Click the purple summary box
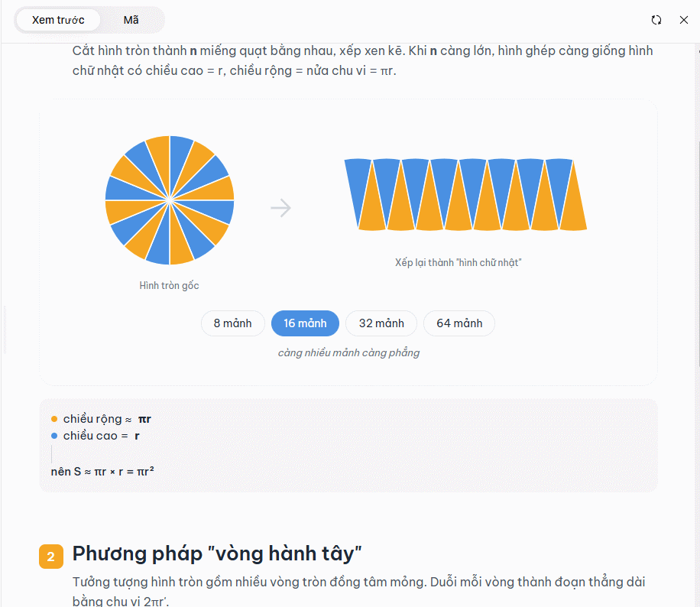Screen dimensions: 700x607 coord(348,443)
